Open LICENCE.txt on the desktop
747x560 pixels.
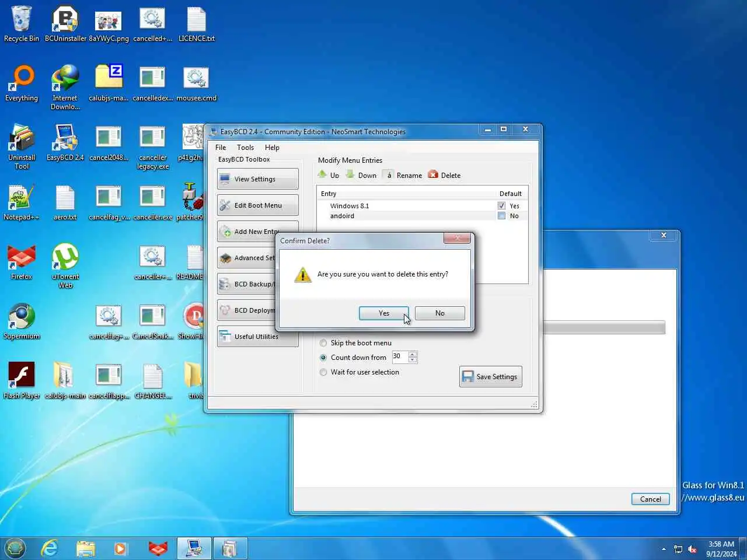point(197,24)
